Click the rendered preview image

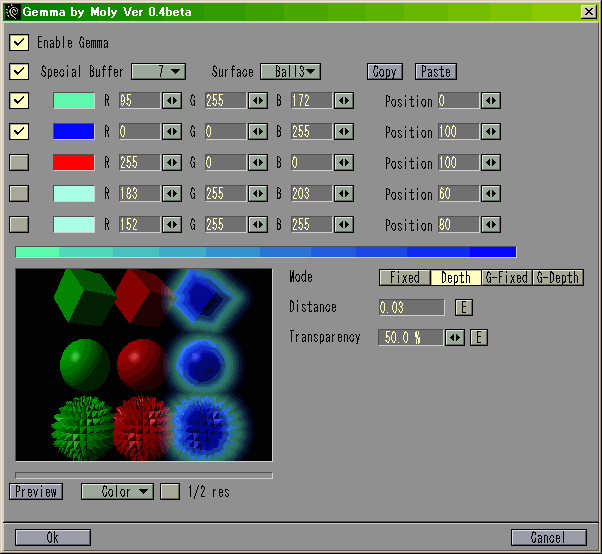144,365
